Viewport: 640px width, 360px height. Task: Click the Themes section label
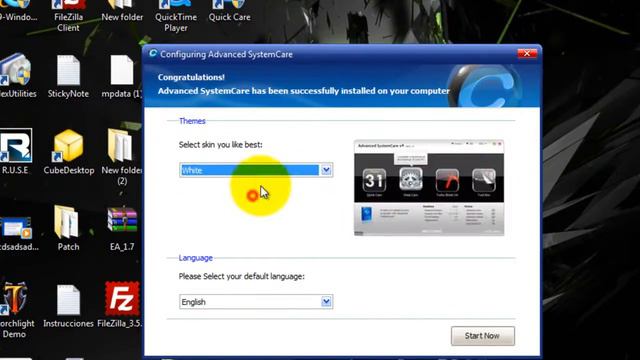coord(192,121)
